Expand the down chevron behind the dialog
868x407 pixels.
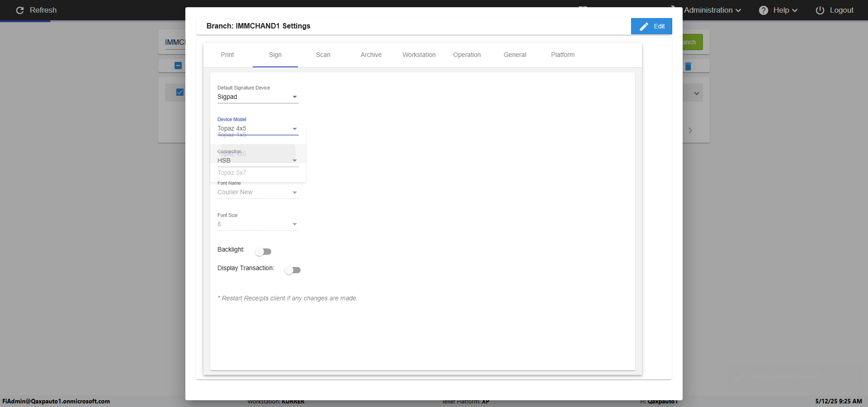pyautogui.click(x=697, y=94)
